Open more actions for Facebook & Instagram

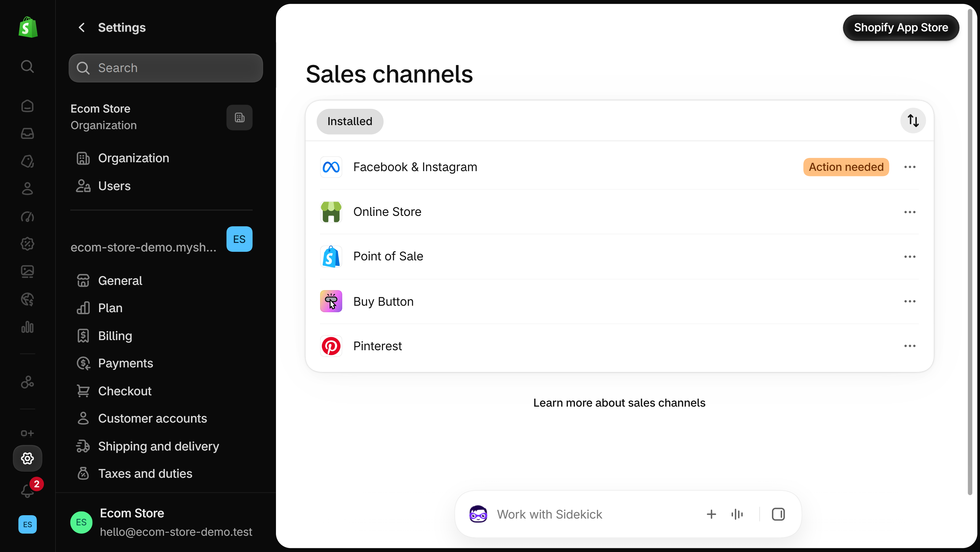(x=909, y=167)
